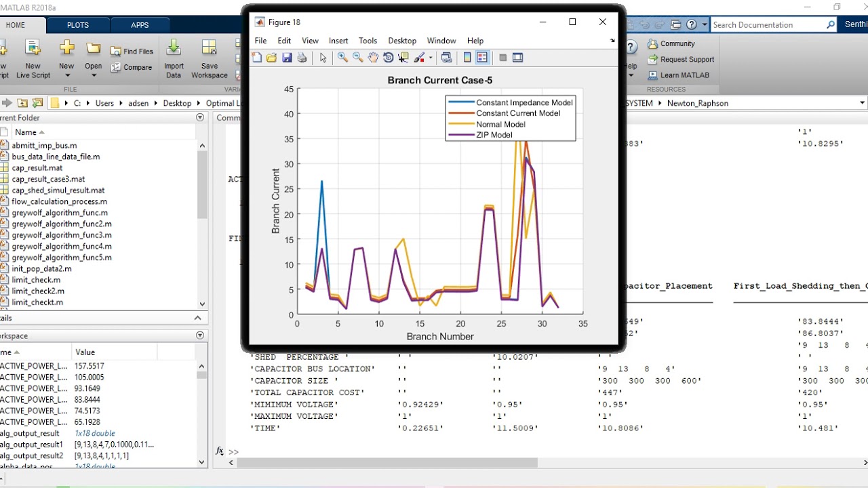Select the Brush data tool in Figure 18
Viewport: 868px width, 488px height.
pyautogui.click(x=419, y=58)
